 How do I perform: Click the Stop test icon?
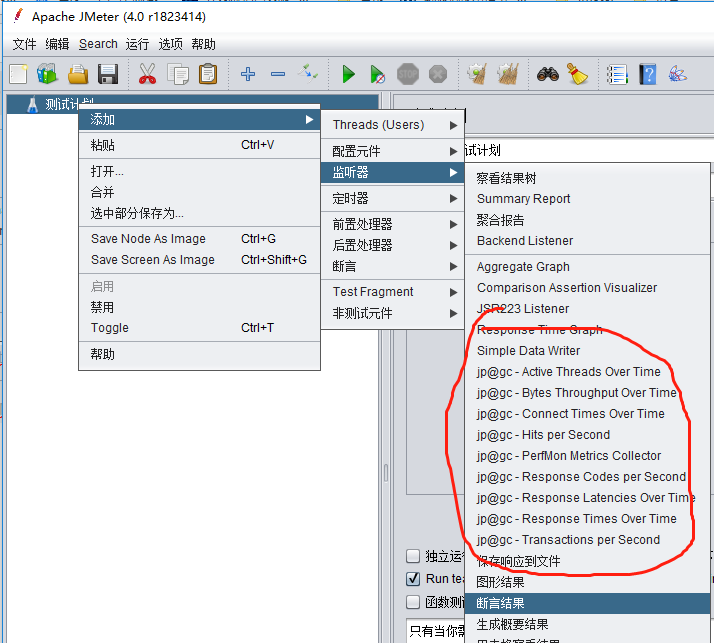tap(408, 74)
